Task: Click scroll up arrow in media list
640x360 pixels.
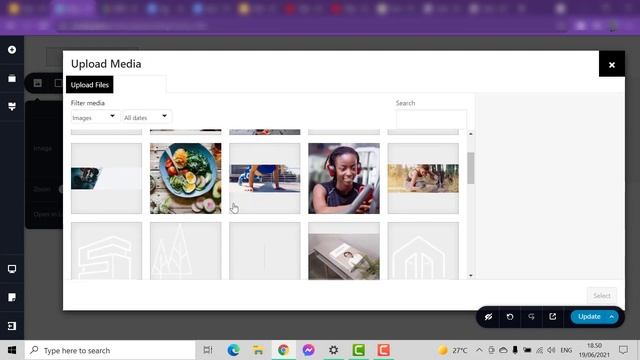Action: [x=471, y=133]
